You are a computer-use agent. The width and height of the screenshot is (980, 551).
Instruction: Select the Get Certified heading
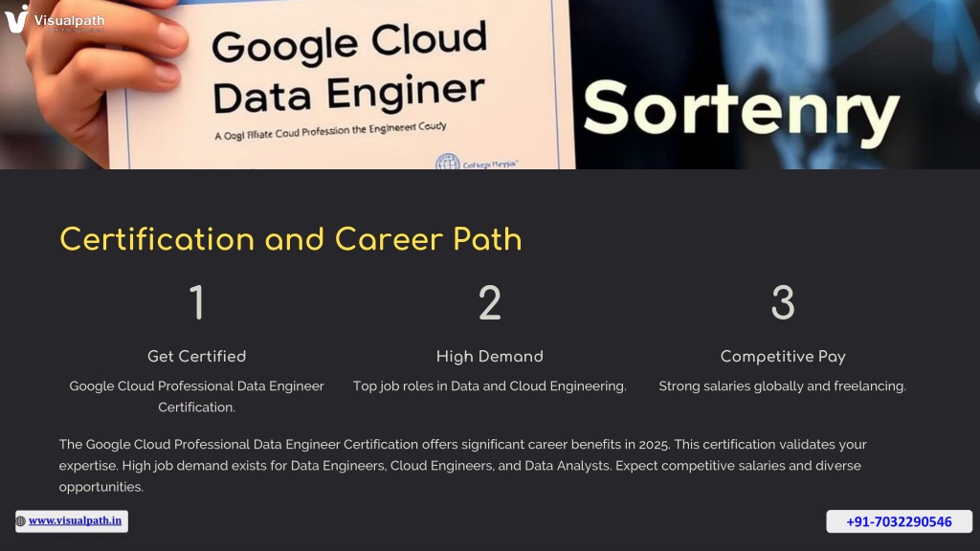coord(197,356)
